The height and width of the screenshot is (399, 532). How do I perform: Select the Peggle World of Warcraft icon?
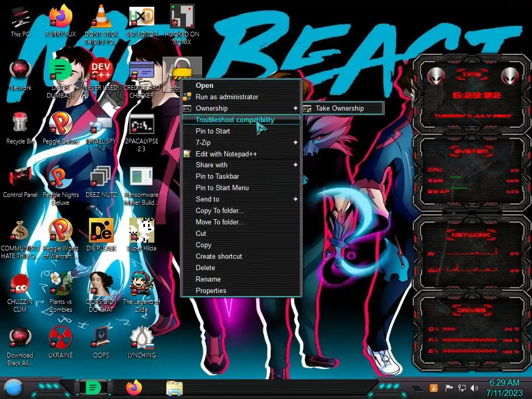point(60,239)
